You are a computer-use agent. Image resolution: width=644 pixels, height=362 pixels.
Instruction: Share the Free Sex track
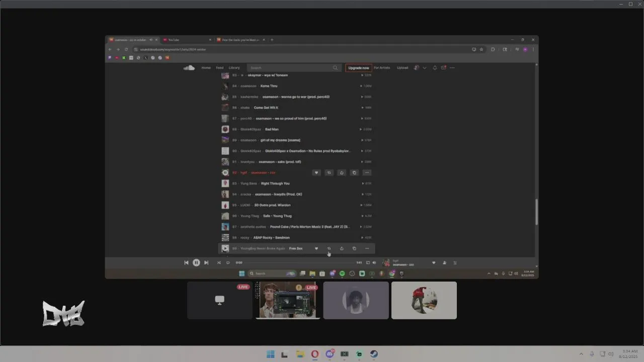342,248
